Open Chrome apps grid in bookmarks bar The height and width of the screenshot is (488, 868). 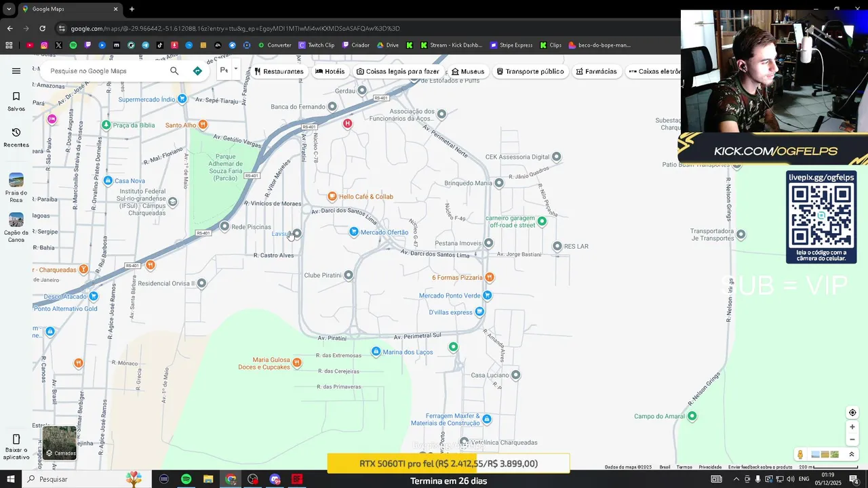9,45
